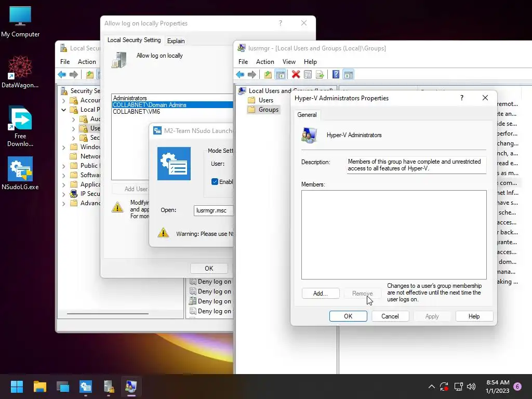Click Forward arrow in Local Security Policy toolbar

[x=74, y=74]
